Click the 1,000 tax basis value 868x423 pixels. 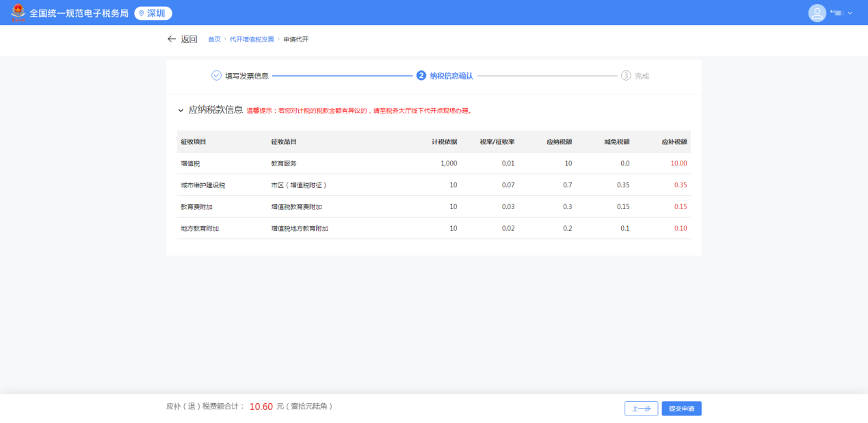(x=449, y=163)
